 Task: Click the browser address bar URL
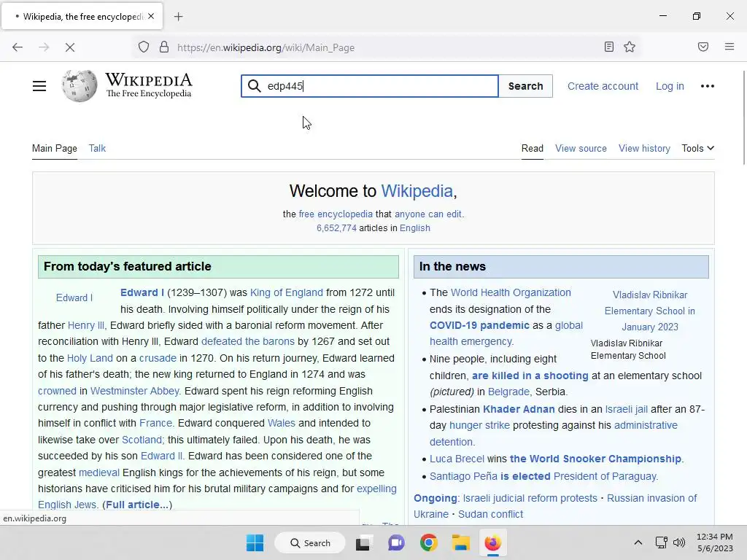tap(266, 47)
